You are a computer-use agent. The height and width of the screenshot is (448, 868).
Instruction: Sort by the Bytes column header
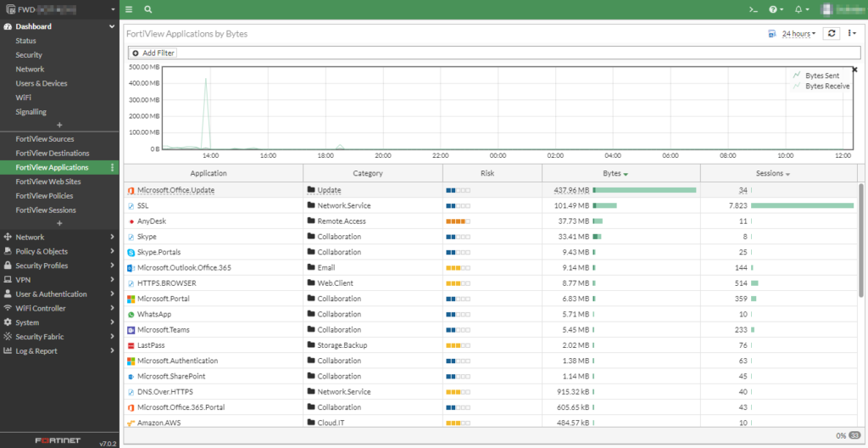tap(621, 173)
